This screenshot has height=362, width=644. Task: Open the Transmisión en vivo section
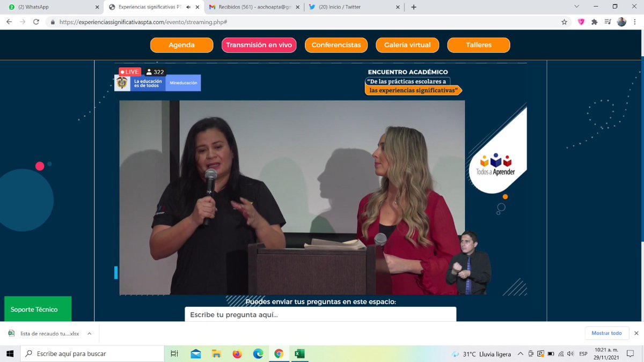pos(259,45)
